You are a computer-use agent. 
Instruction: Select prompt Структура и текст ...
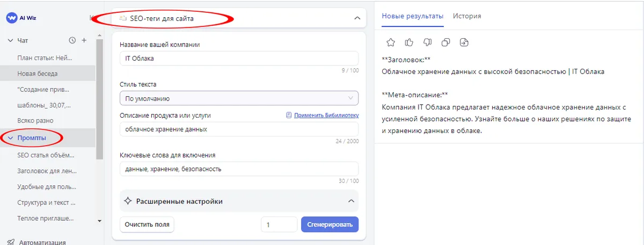[46, 203]
